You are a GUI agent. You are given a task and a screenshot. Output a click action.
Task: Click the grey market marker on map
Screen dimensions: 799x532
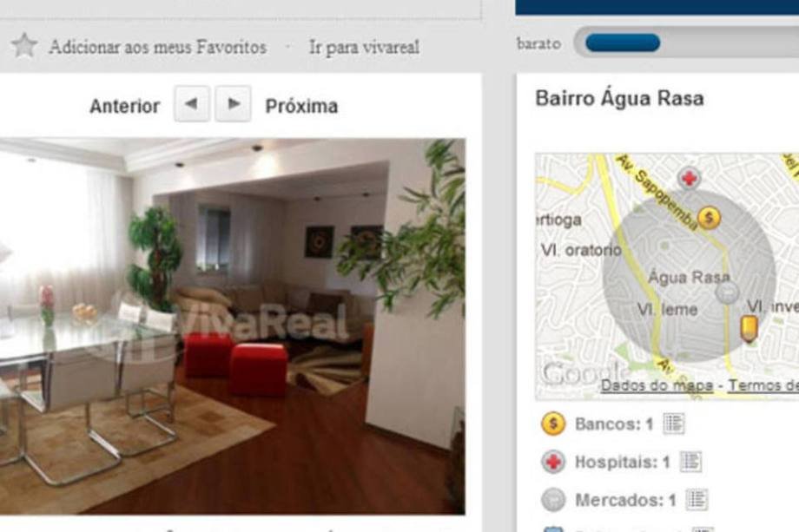pos(727,292)
